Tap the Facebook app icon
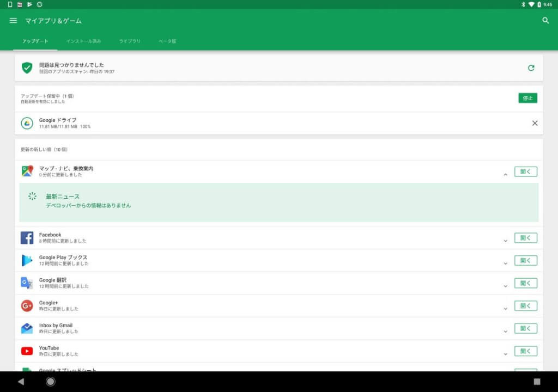The height and width of the screenshot is (392, 558). coord(27,238)
